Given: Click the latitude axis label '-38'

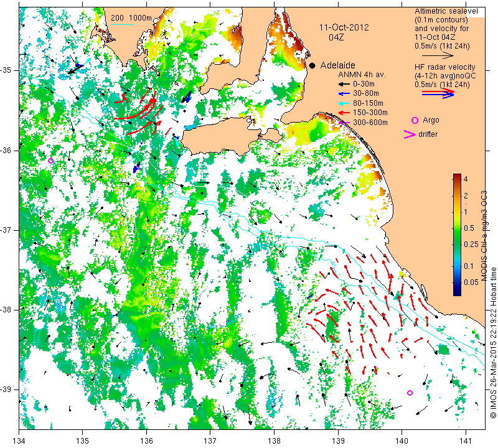Looking at the screenshot, I should (x=6, y=310).
